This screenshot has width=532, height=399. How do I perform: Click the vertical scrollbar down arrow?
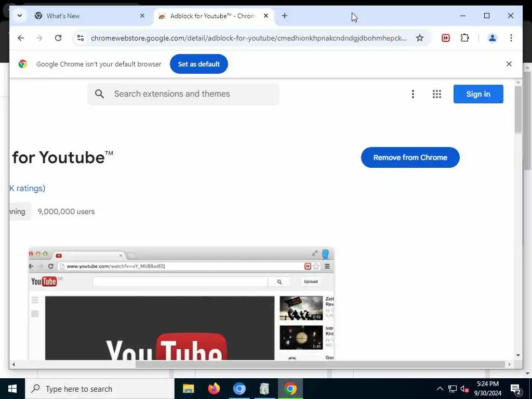click(518, 355)
